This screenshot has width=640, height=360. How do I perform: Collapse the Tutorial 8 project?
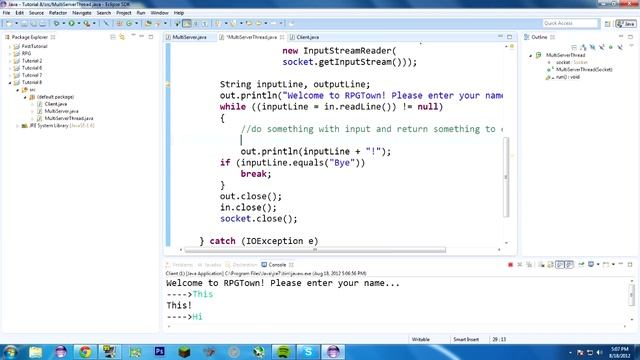(x=10, y=82)
